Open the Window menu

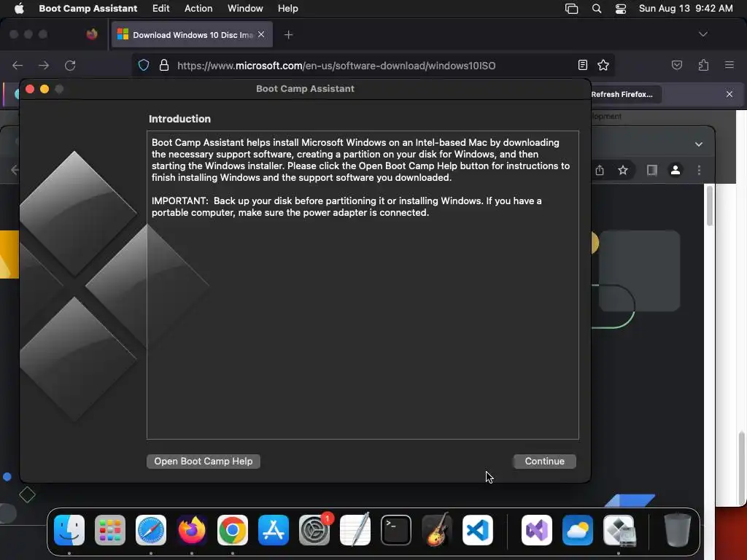coord(245,9)
